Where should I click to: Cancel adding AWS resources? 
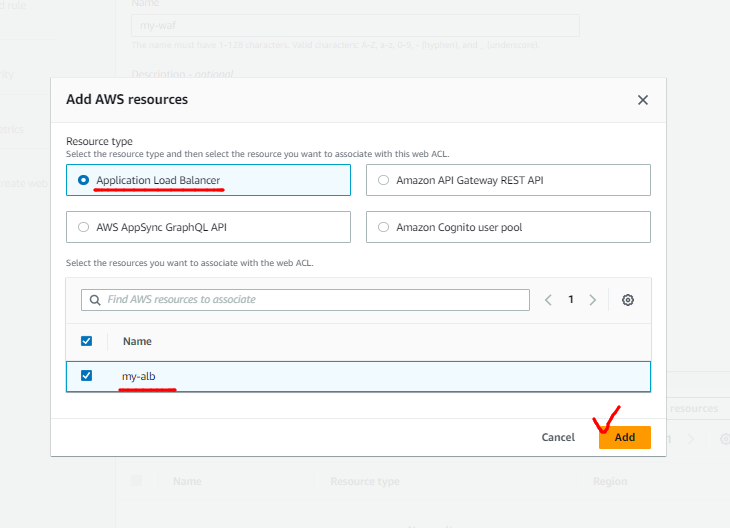tap(558, 437)
